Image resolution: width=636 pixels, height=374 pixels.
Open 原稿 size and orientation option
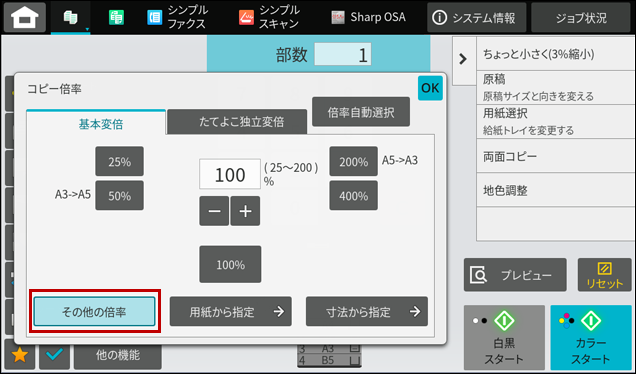[556, 88]
